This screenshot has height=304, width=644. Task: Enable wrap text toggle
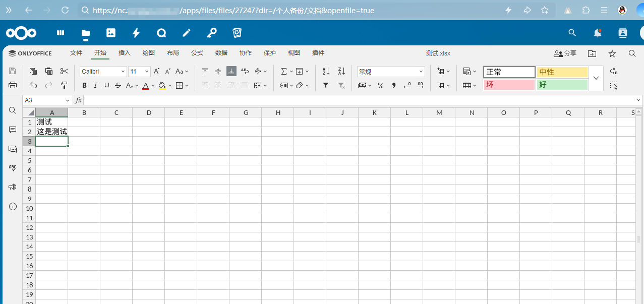245,71
